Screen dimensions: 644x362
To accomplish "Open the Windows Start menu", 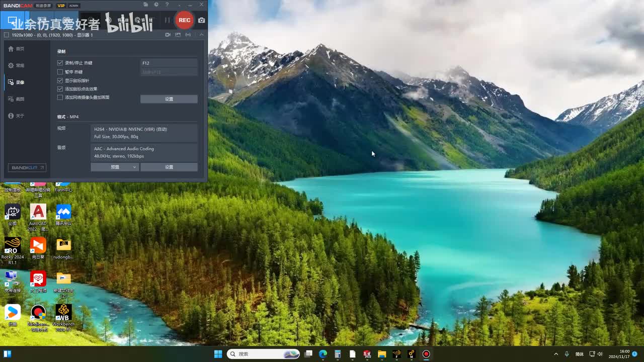I will coord(218,354).
